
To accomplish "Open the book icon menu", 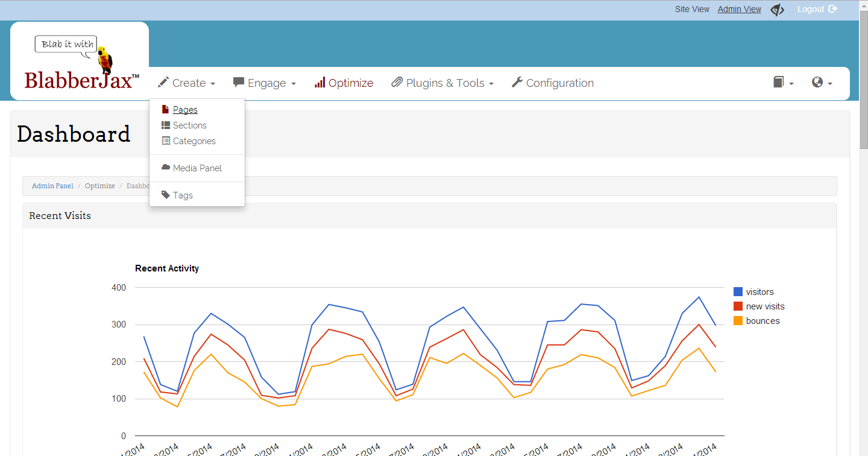I will 779,82.
